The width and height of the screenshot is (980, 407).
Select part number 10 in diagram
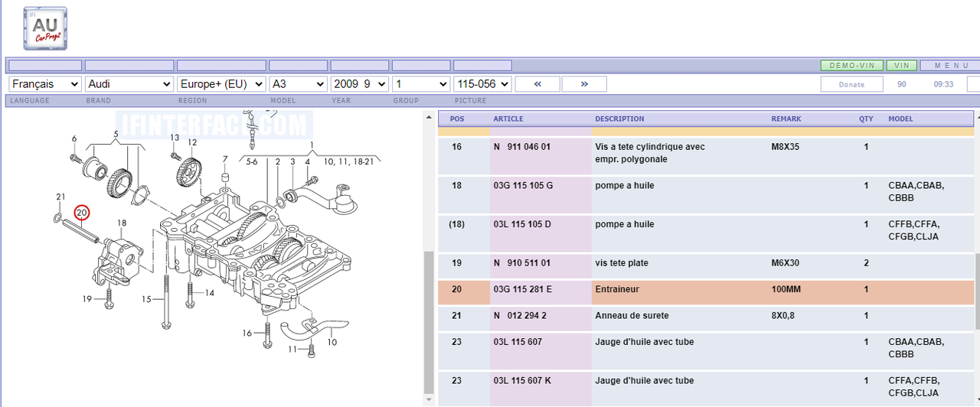coord(332,341)
